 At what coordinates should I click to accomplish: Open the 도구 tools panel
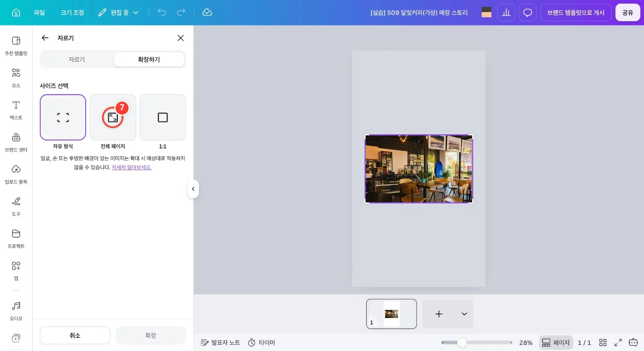click(16, 206)
